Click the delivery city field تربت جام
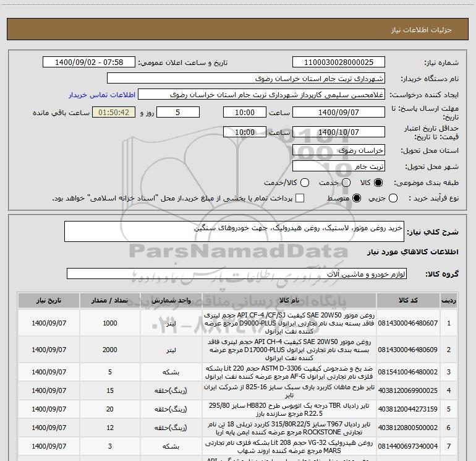Image resolution: width=476 pixels, height=461 pixels. coord(339,166)
